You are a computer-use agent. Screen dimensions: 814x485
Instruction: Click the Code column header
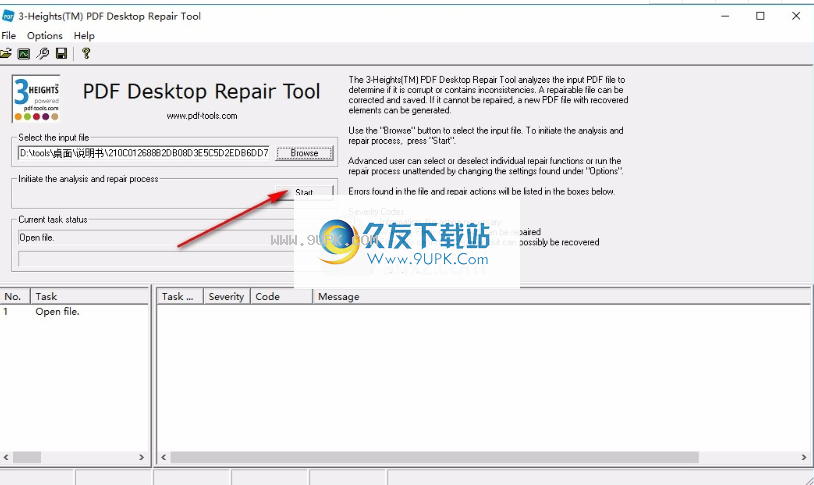281,297
